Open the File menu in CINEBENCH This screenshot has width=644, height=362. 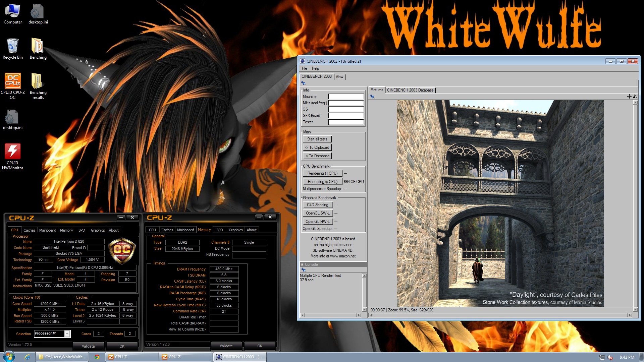pyautogui.click(x=304, y=68)
